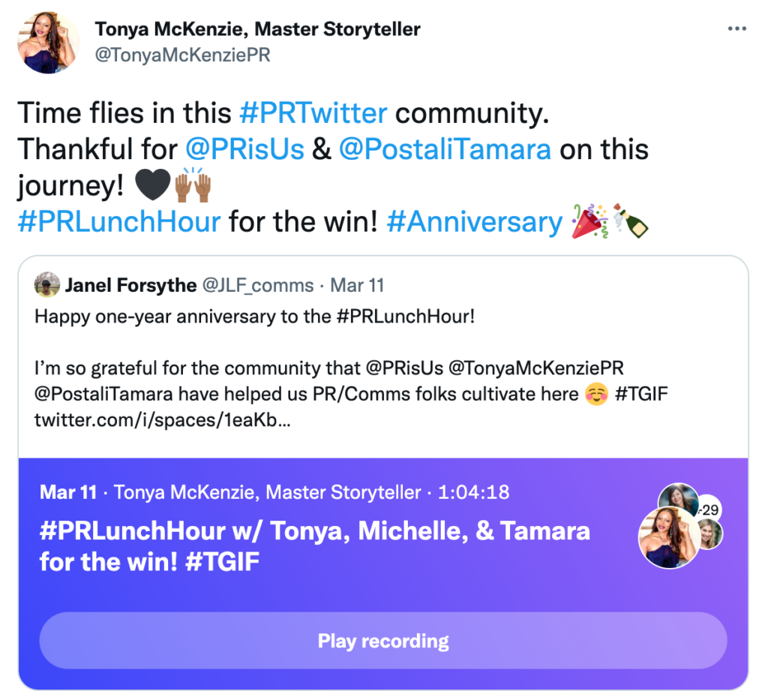
Task: Open the @PostaliTamara mention in main tweet
Action: point(445,149)
